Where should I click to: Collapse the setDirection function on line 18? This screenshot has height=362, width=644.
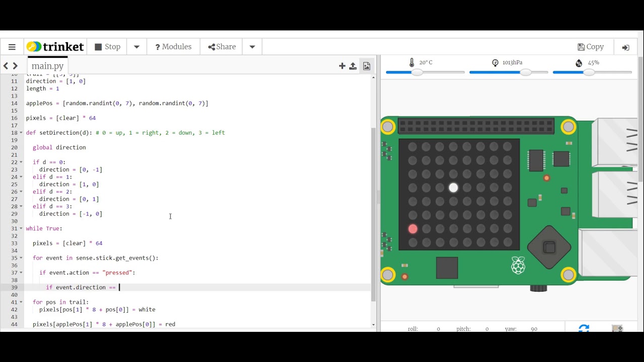click(21, 133)
